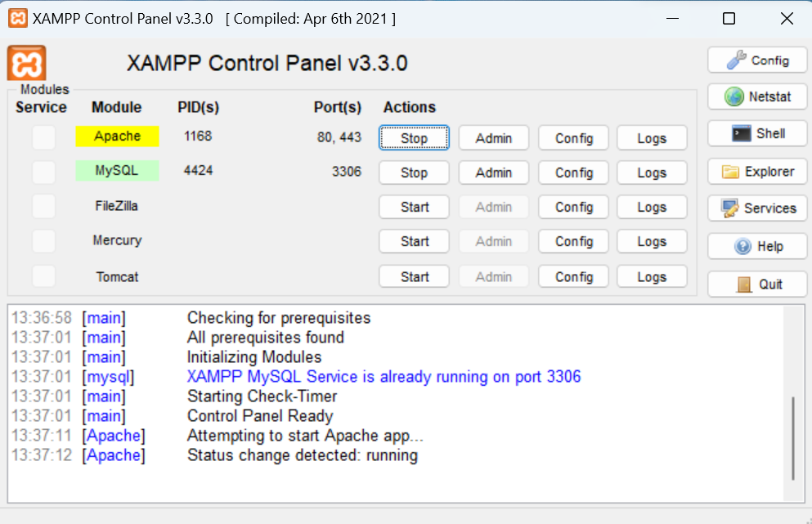Open Apache Config options
812x524 pixels.
point(573,137)
